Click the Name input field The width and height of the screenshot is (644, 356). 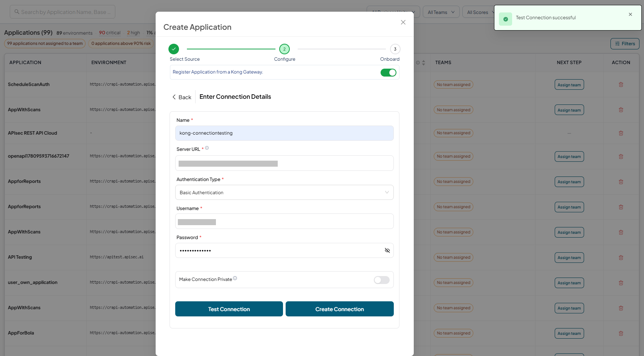click(285, 133)
